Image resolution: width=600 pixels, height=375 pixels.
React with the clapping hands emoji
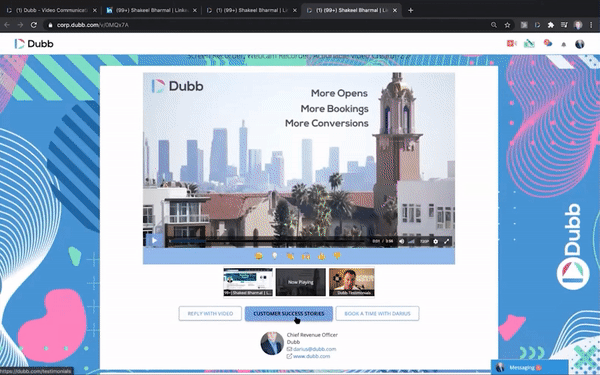290,256
